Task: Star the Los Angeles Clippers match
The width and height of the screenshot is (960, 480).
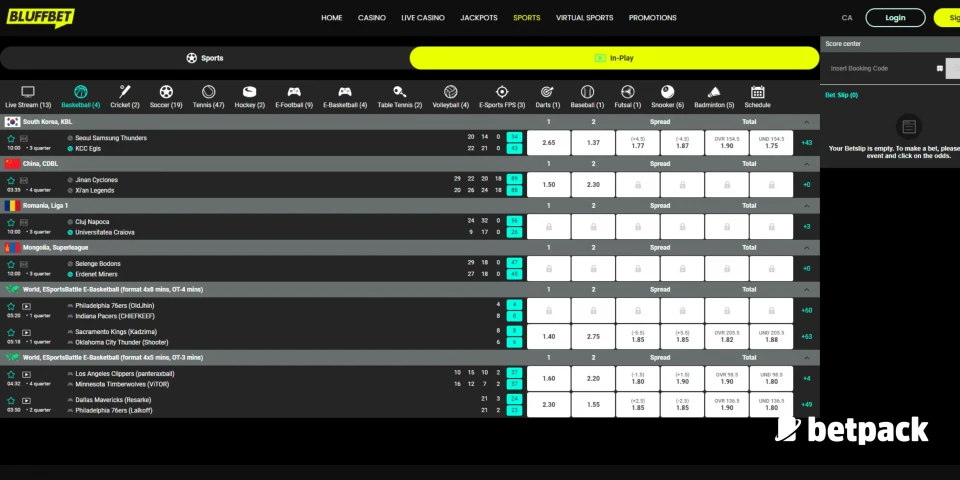Action: click(x=11, y=373)
